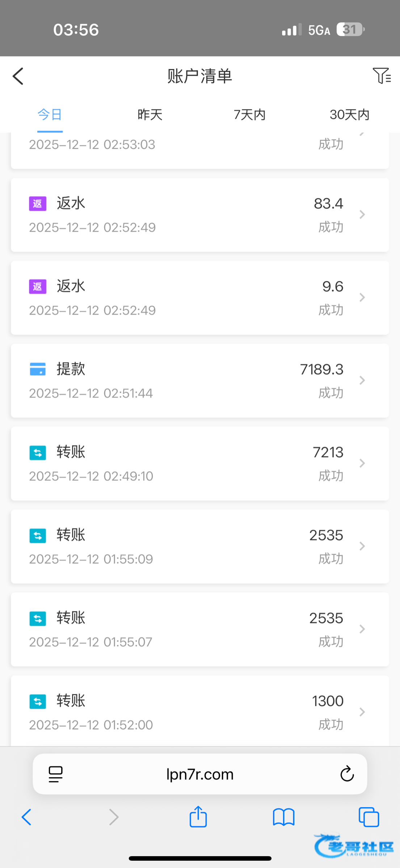Tap the Safari share icon
The image size is (400, 868).
tap(198, 817)
